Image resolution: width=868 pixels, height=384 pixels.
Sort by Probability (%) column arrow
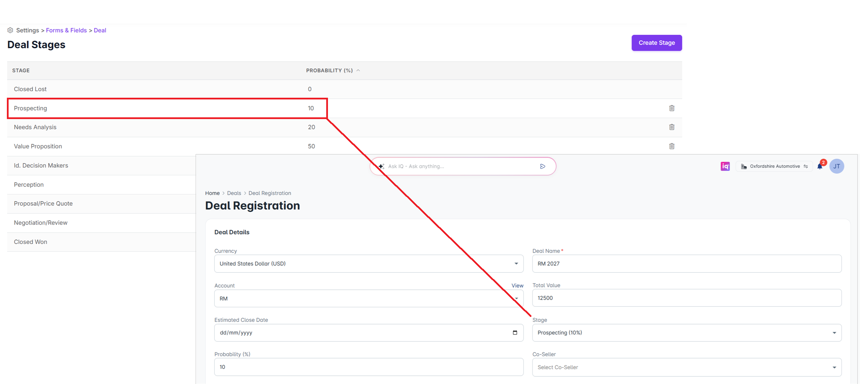click(358, 70)
